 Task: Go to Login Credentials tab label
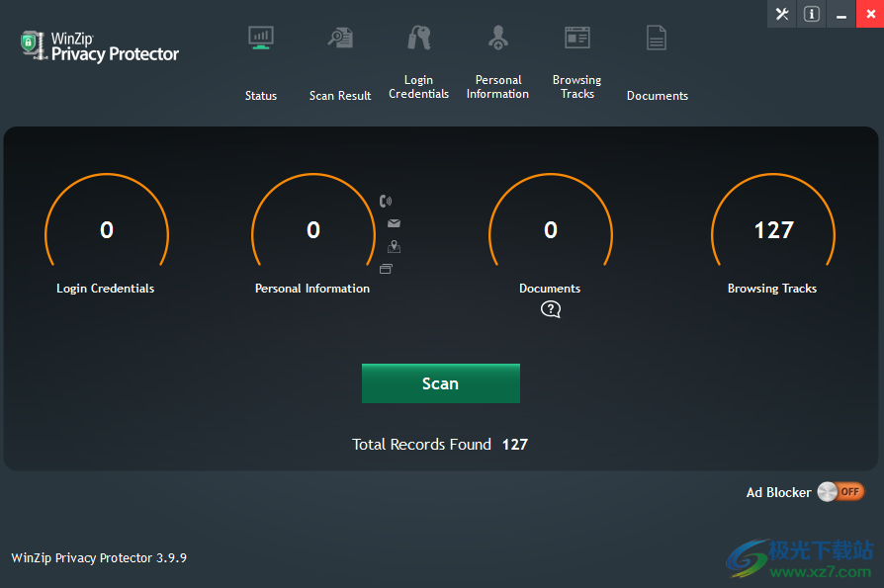click(419, 87)
